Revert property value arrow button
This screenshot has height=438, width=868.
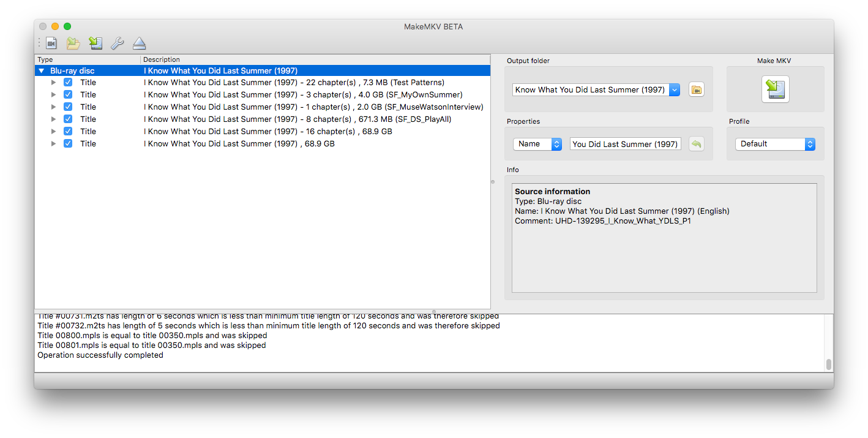(x=696, y=144)
